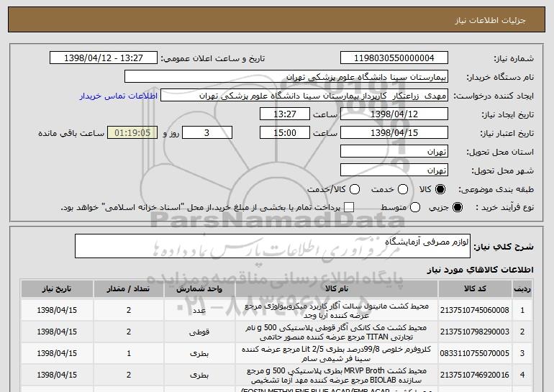Click unit قوطی in row 2
Viewport: 554px width, 392px height.
(x=199, y=332)
